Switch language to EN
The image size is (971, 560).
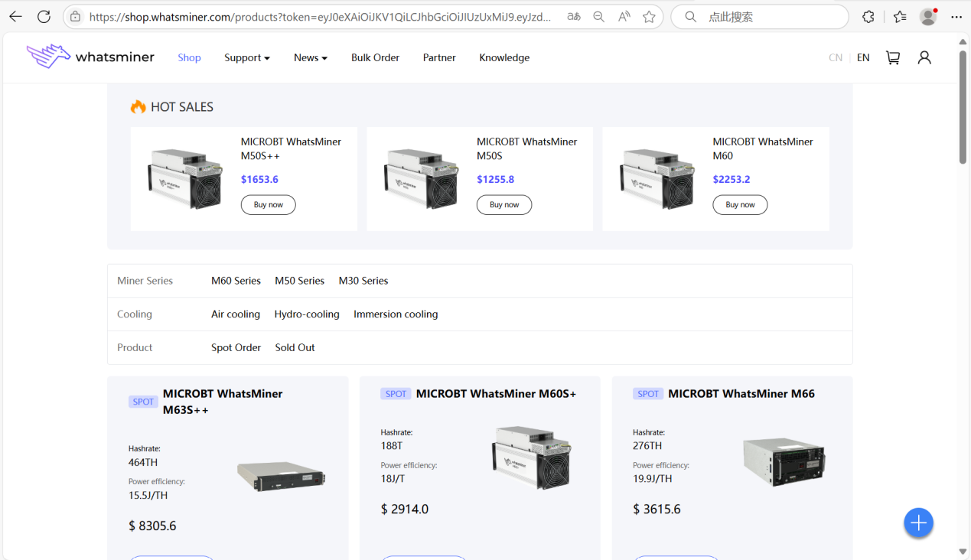(x=863, y=57)
